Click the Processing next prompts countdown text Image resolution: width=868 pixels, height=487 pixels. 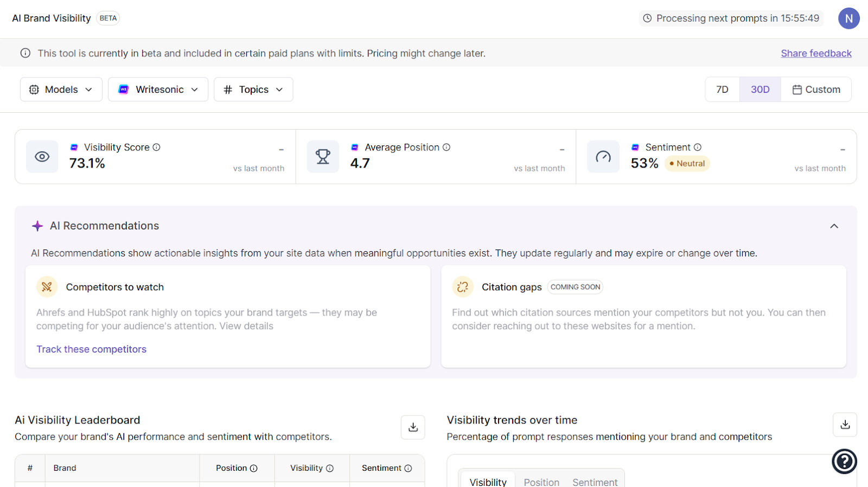(738, 18)
